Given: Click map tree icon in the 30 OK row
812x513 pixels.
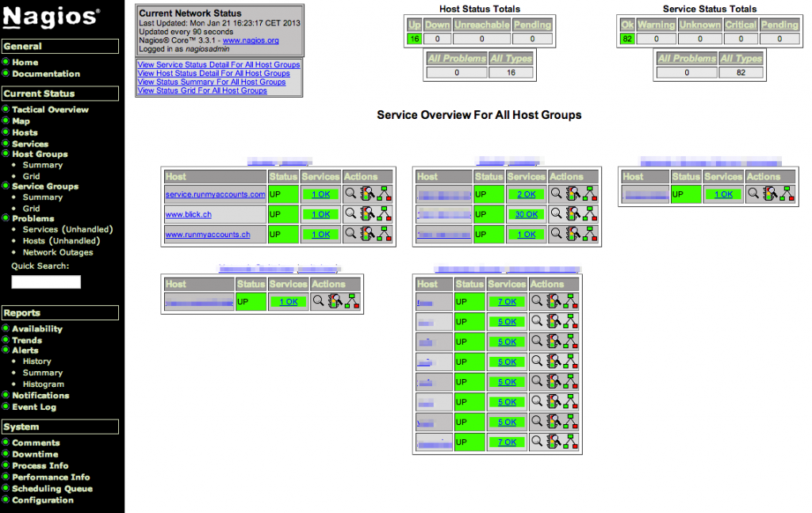Looking at the screenshot, I should 590,214.
